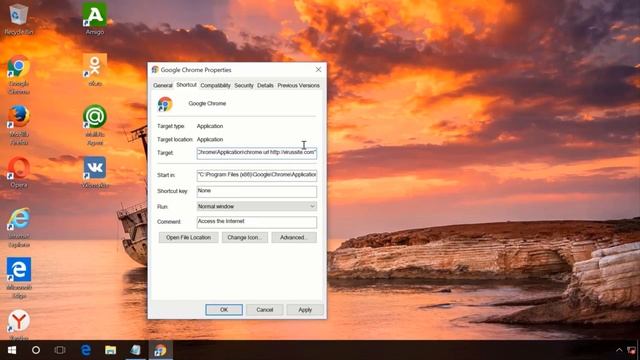Select the Microsoft Edge desktop icon
This screenshot has height=360, width=640.
tap(19, 278)
